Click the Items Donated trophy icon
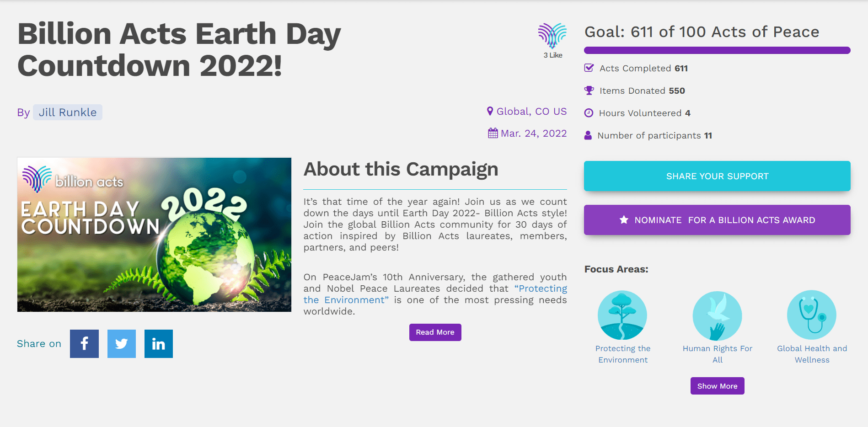 tap(589, 91)
